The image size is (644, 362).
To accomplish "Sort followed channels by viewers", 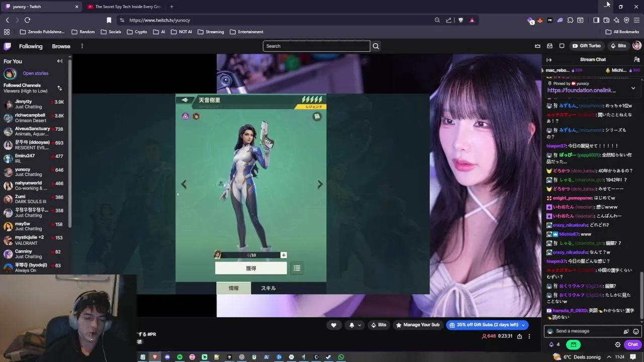I will (59, 88).
